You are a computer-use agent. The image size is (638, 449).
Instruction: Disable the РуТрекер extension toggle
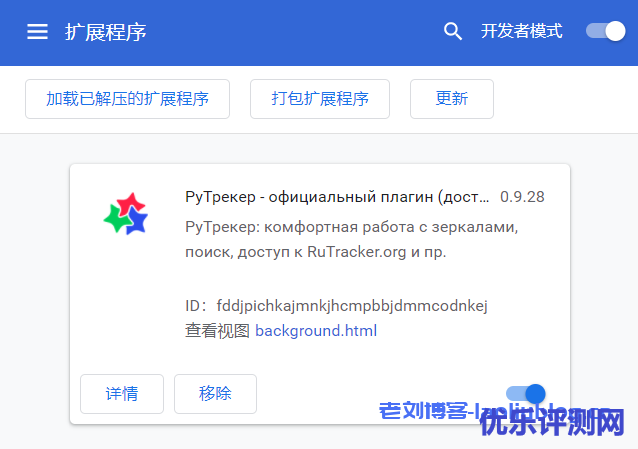[x=526, y=394]
